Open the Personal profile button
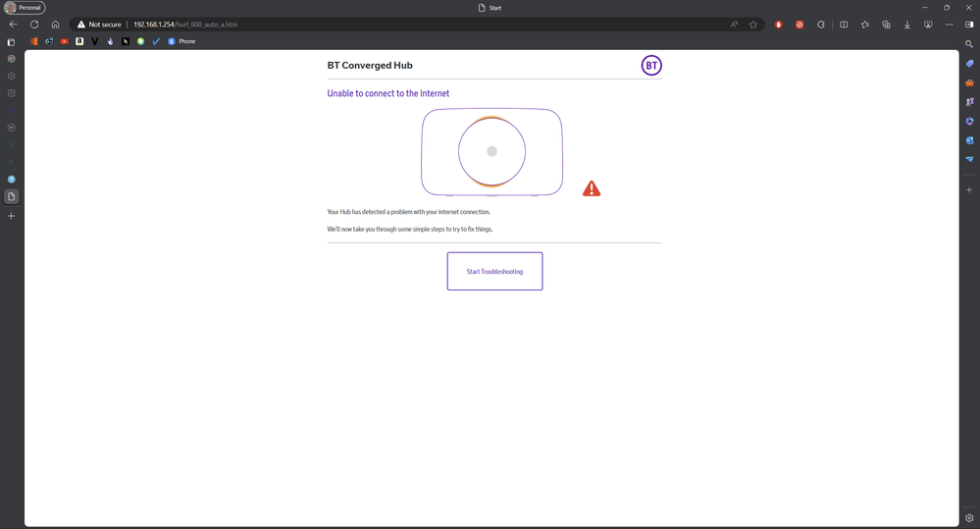 click(x=25, y=8)
